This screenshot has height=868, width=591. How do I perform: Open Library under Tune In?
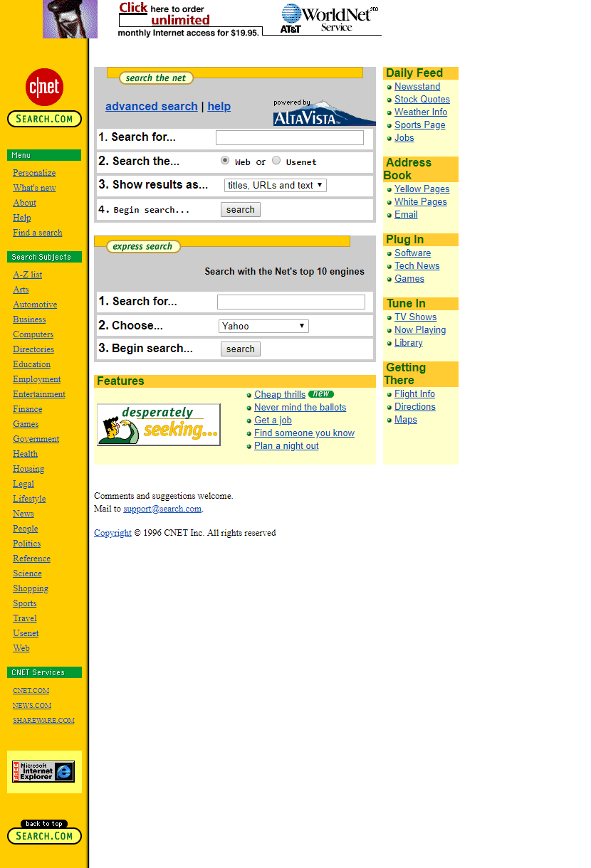(409, 343)
